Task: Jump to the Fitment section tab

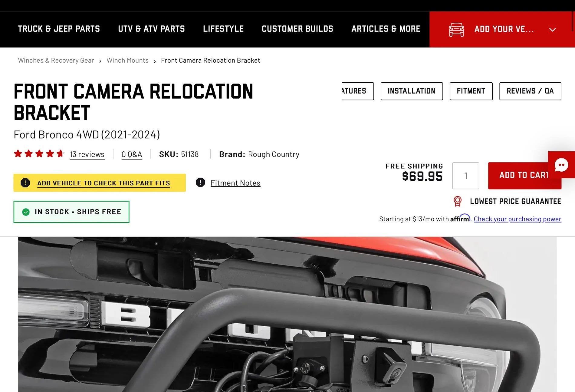Action: click(x=471, y=91)
